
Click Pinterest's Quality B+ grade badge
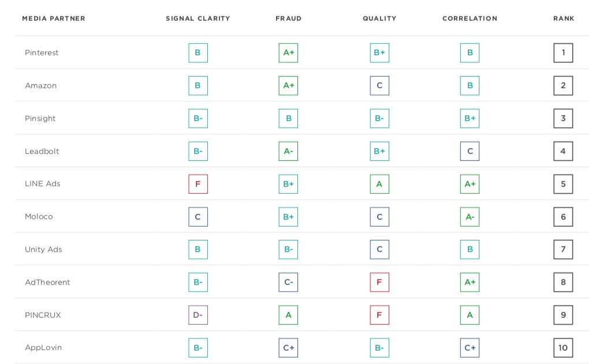379,53
